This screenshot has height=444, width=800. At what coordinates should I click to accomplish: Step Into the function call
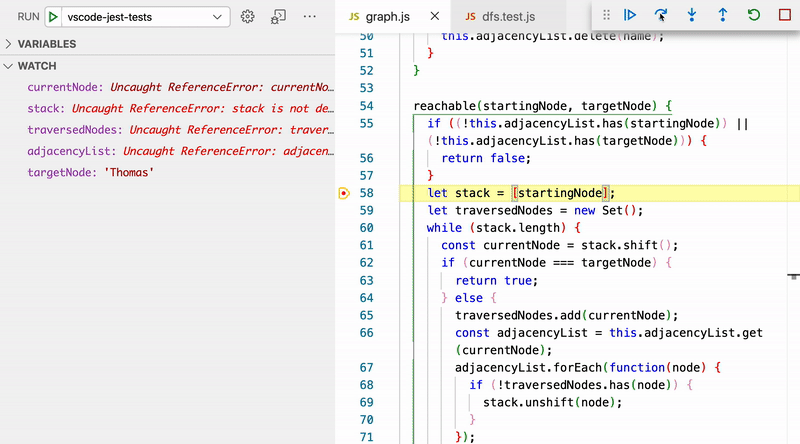[x=692, y=15]
